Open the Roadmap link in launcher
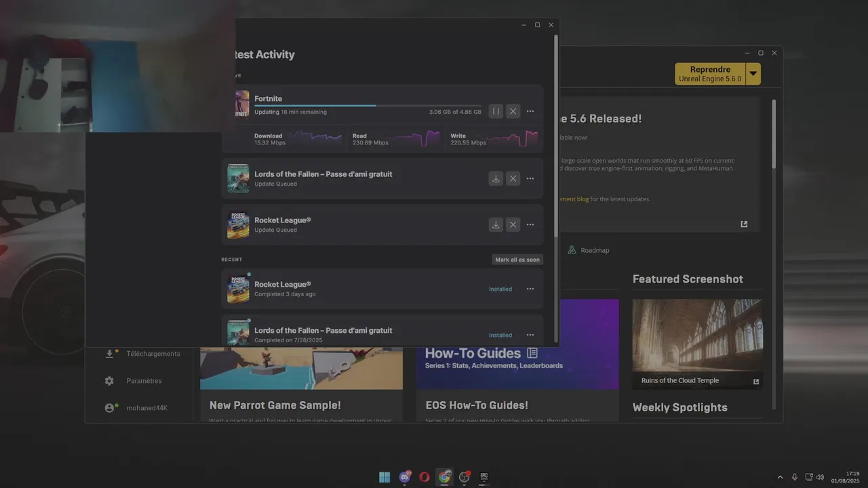This screenshot has width=868, height=488. (588, 250)
